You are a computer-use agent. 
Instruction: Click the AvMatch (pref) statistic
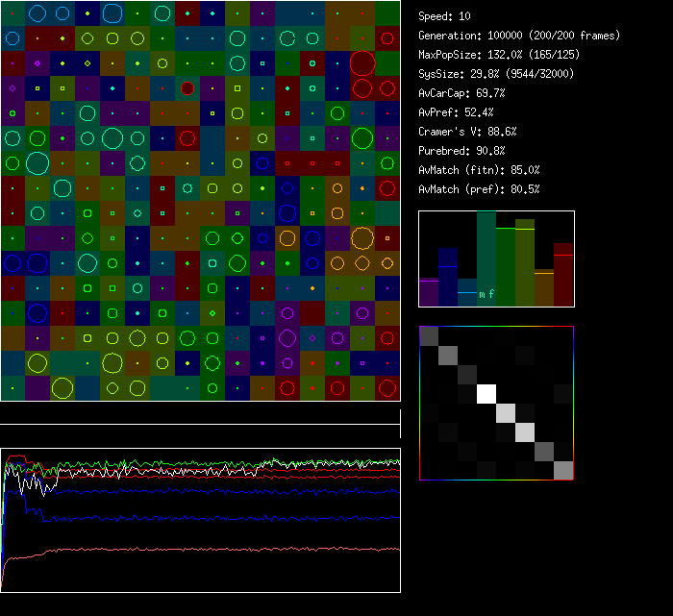(x=479, y=189)
